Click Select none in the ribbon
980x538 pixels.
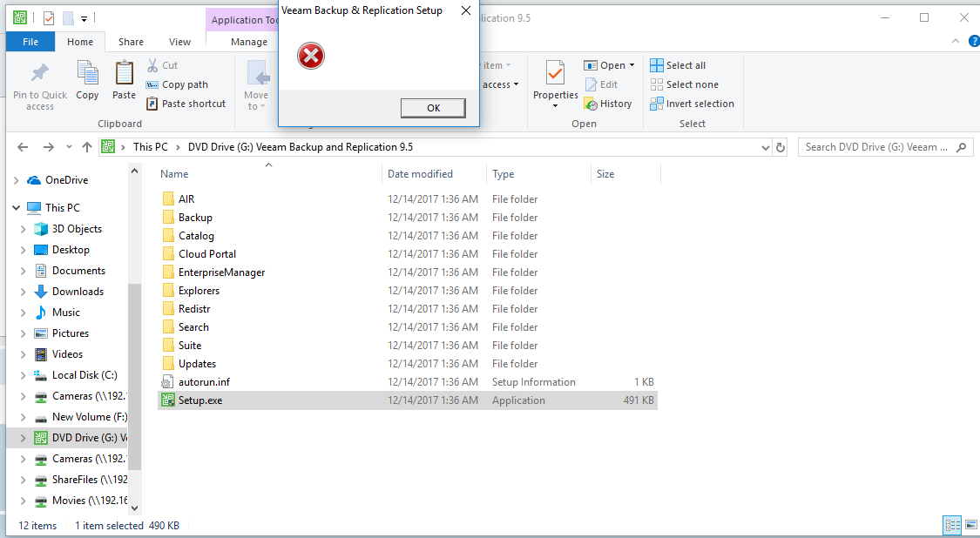click(x=684, y=84)
